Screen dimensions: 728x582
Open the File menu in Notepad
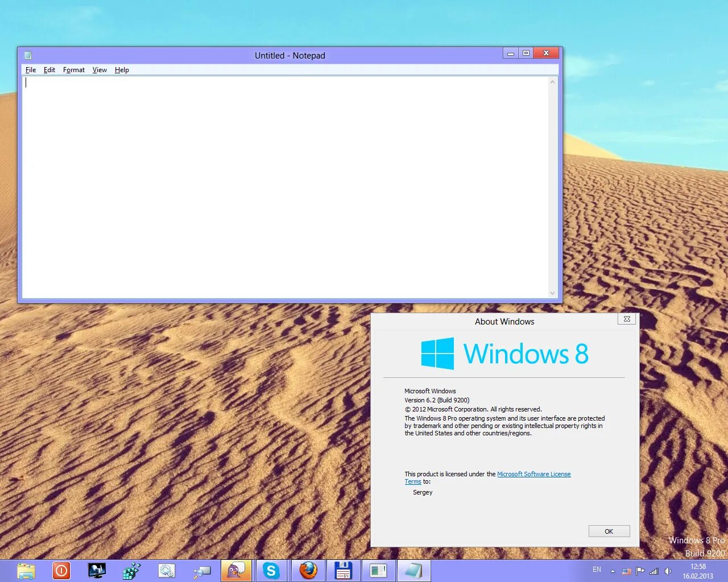point(31,70)
